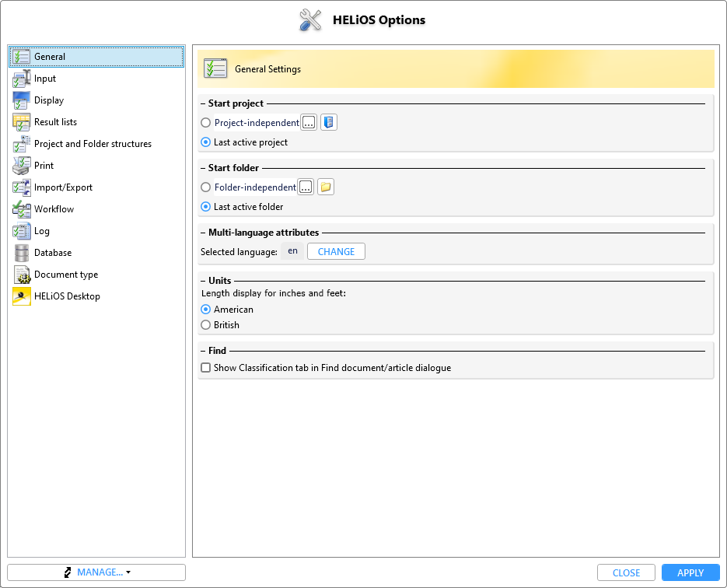727x588 pixels.
Task: Click the 'Length display for inches and feet:' label
Action: tap(274, 293)
